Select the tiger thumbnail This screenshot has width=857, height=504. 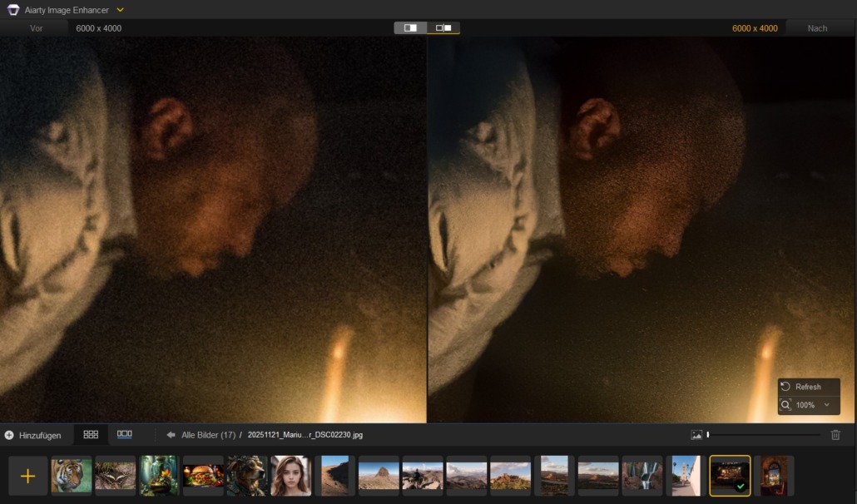pyautogui.click(x=72, y=476)
